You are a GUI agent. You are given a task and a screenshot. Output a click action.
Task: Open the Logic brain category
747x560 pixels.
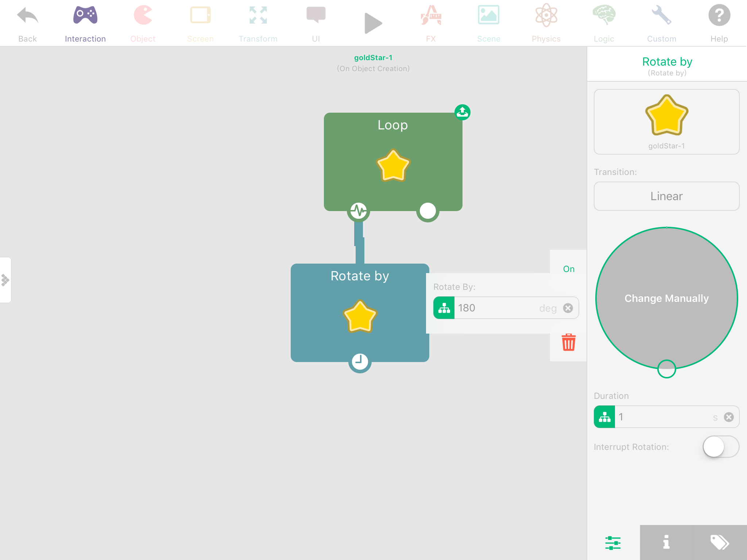tap(604, 23)
